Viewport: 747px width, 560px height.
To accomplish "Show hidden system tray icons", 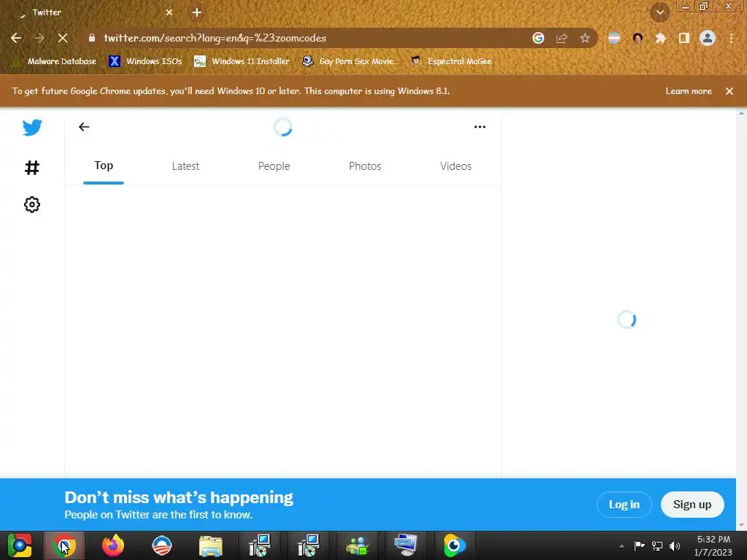I will pyautogui.click(x=622, y=546).
